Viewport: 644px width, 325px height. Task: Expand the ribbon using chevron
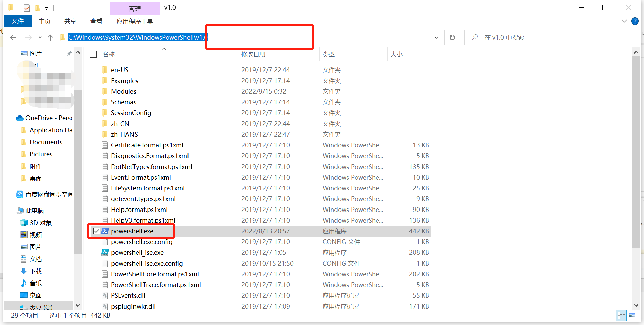point(624,21)
